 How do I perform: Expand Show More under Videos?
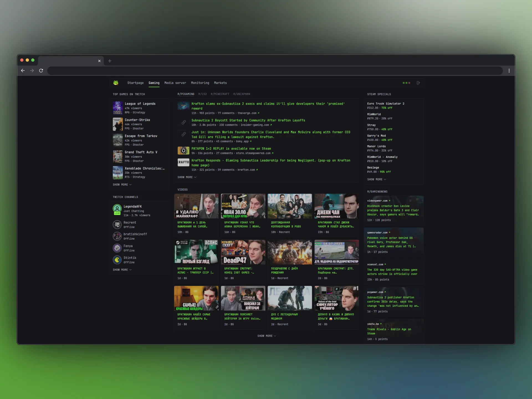tap(267, 336)
